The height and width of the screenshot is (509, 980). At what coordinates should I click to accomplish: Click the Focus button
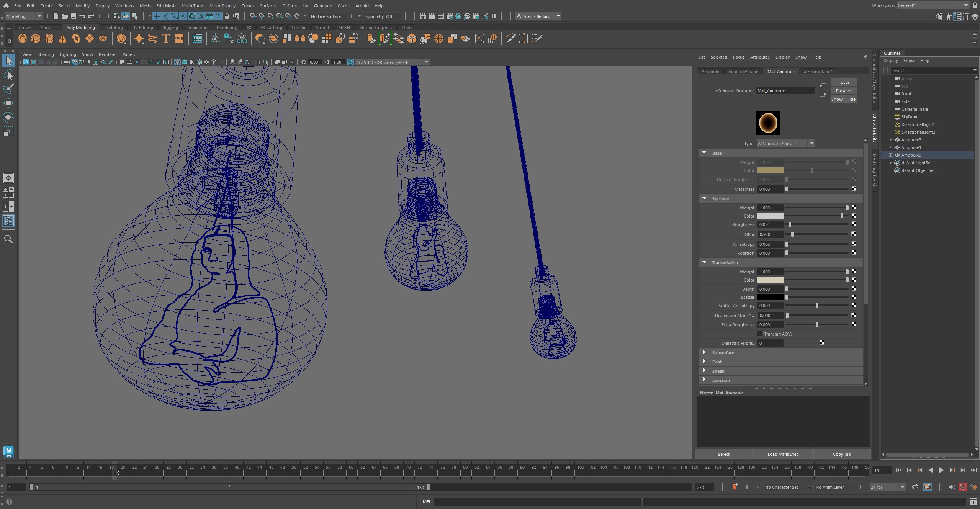(844, 82)
